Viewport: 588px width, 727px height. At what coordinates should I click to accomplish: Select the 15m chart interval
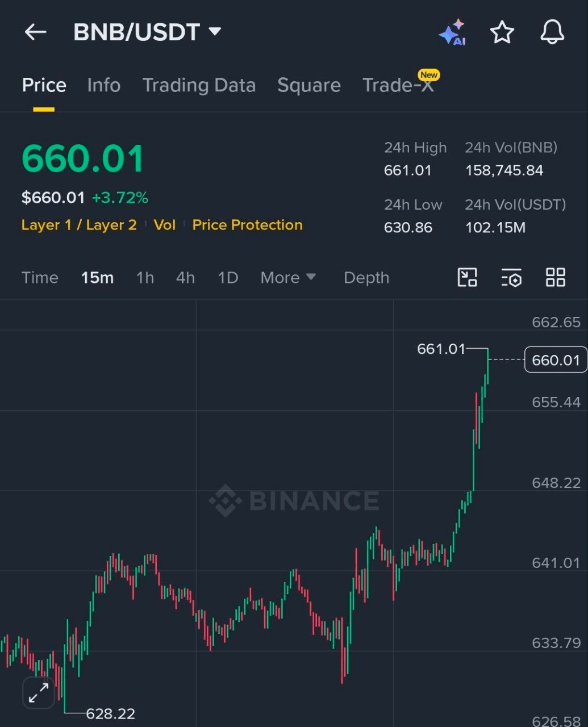point(97,278)
